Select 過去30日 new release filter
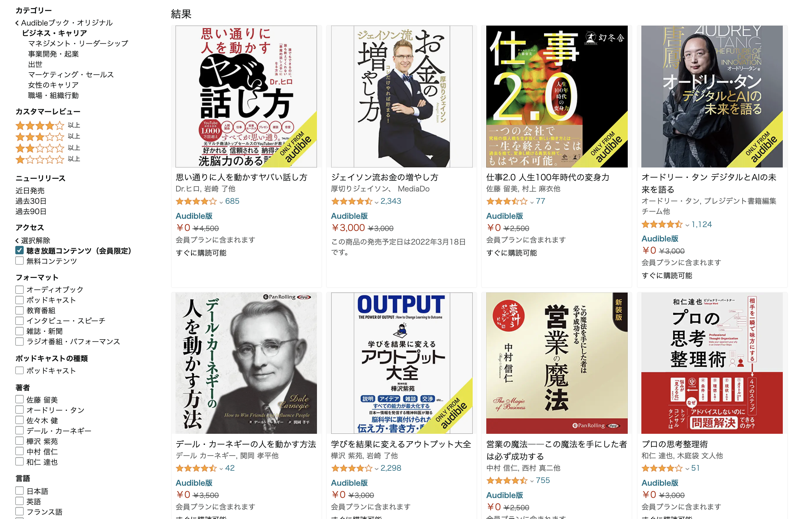This screenshot has height=519, width=800. (31, 201)
